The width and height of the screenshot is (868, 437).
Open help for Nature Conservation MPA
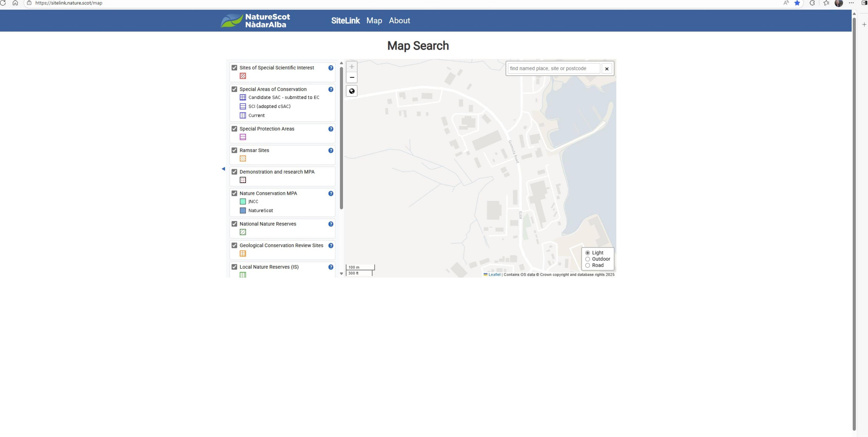click(331, 193)
